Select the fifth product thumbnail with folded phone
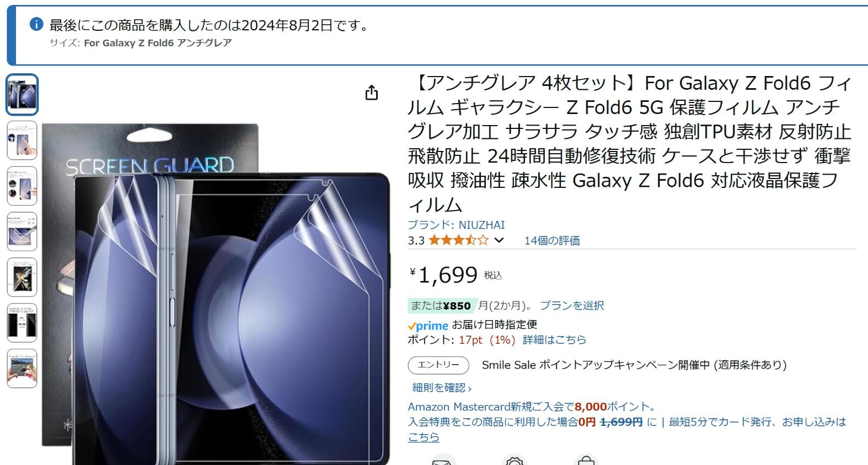This screenshot has width=868, height=465. [22, 277]
